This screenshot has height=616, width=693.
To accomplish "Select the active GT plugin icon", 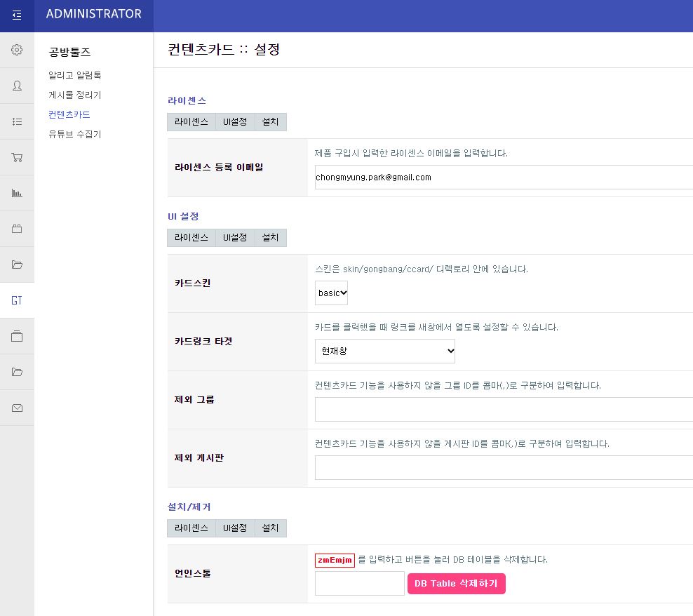I will [x=17, y=300].
